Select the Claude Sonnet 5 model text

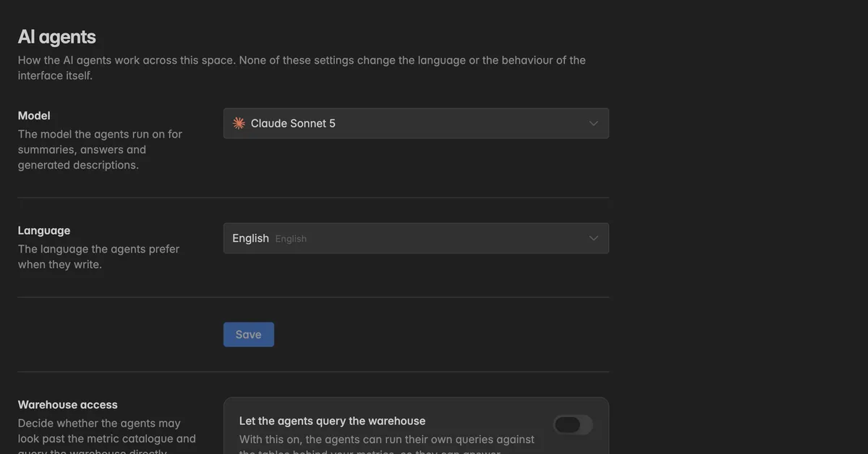click(x=293, y=123)
